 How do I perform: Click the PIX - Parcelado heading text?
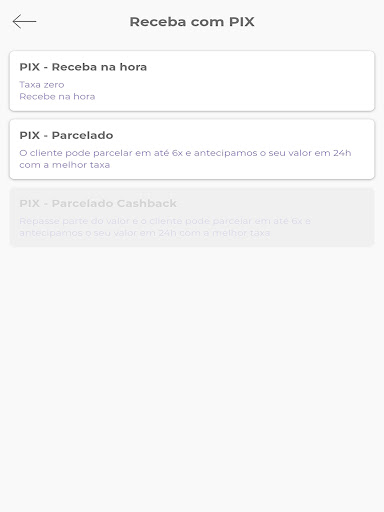coord(66,135)
